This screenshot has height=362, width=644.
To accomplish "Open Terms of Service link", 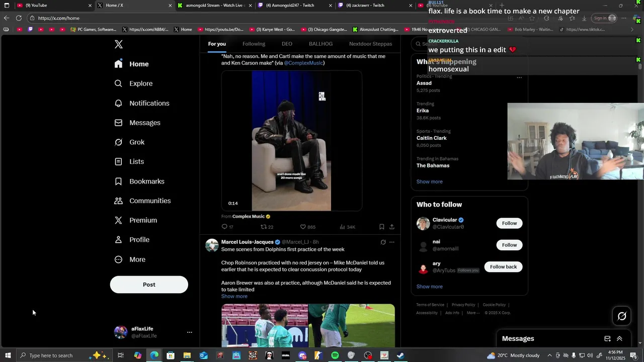I will [x=430, y=305].
